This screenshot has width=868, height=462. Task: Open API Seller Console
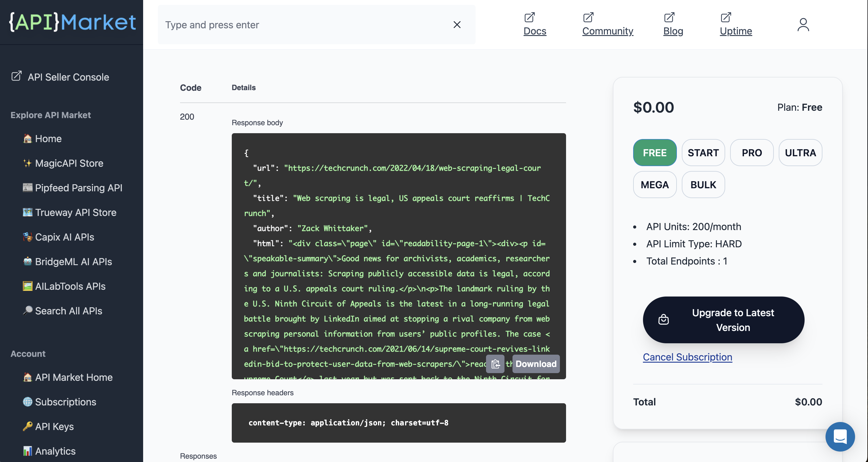click(60, 77)
